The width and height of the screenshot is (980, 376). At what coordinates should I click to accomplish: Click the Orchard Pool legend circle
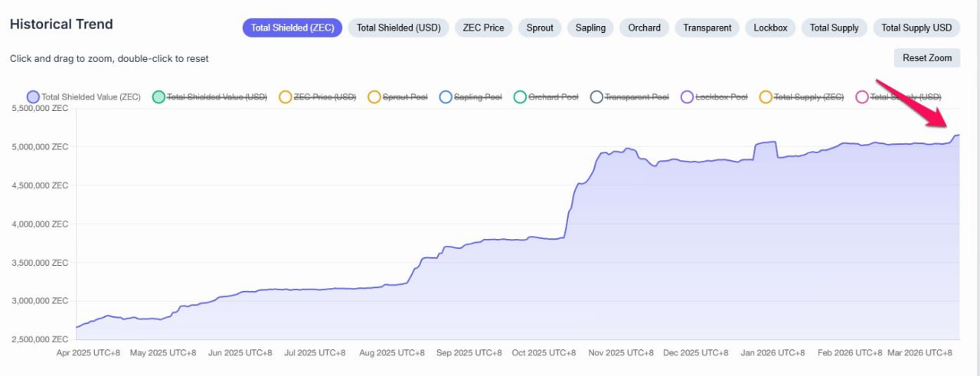[520, 97]
